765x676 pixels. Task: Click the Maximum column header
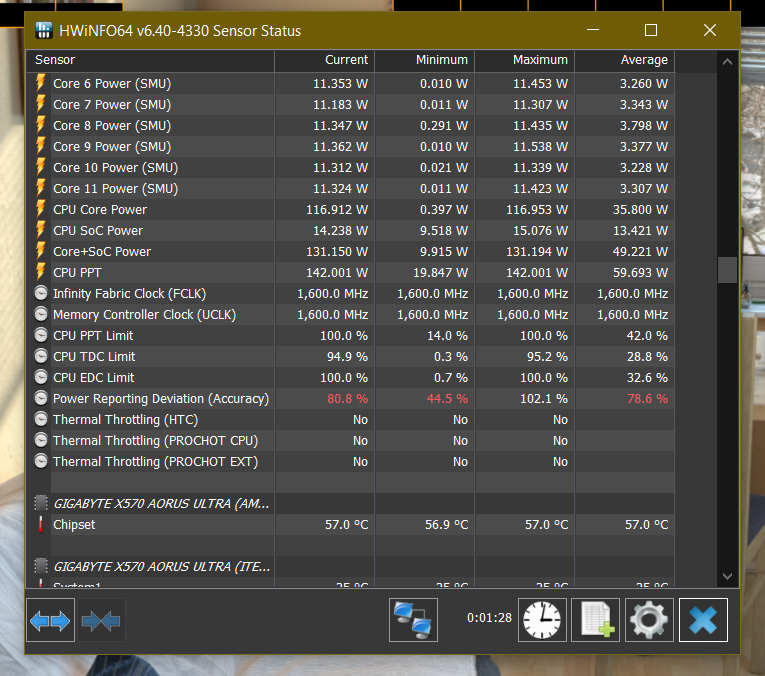[x=524, y=60]
